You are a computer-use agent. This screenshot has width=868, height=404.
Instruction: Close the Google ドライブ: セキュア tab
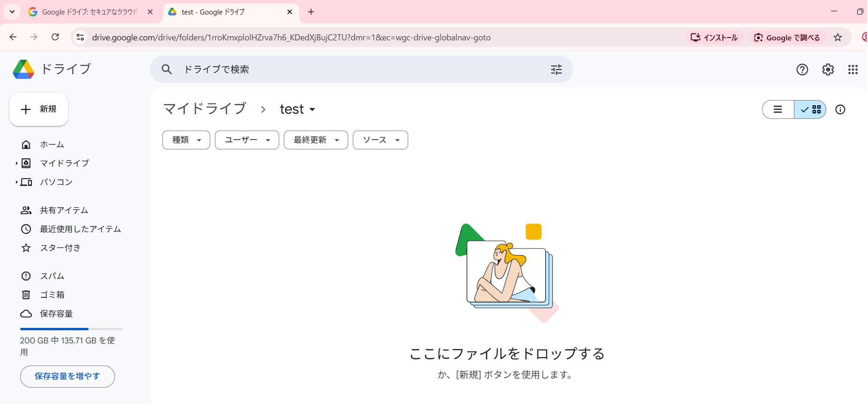coord(150,12)
